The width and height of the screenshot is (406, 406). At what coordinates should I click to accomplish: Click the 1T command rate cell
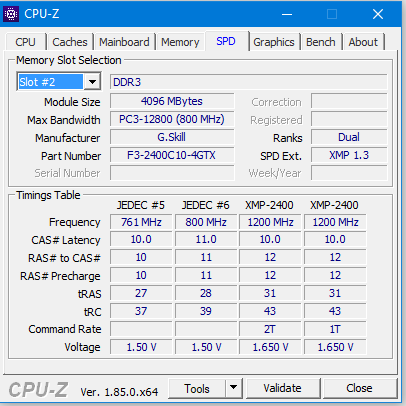tap(335, 329)
